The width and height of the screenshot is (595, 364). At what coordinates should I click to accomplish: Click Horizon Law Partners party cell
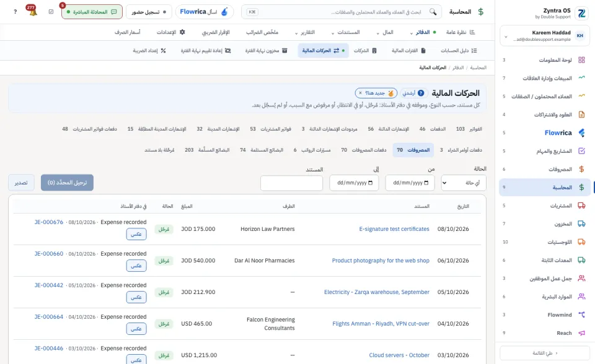pos(268,229)
